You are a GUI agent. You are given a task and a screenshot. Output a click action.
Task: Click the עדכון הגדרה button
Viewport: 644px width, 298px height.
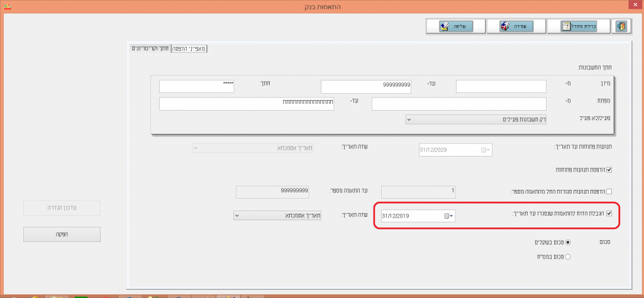click(x=62, y=207)
